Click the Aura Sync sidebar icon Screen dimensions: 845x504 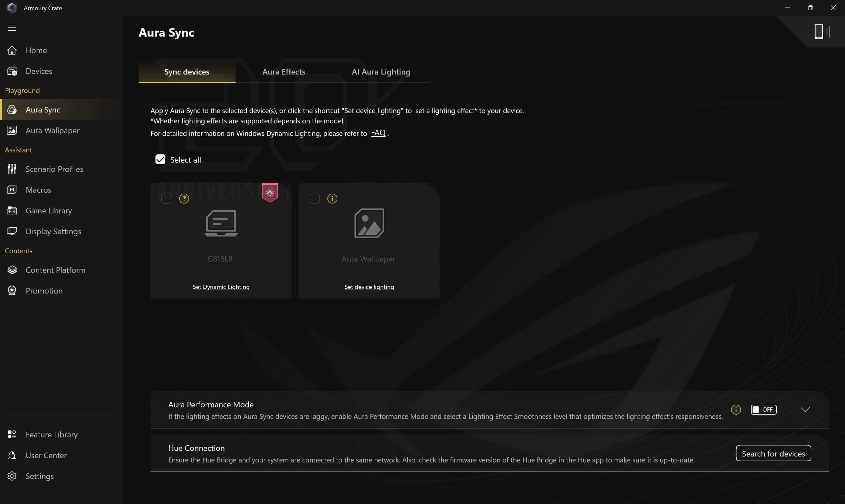pyautogui.click(x=12, y=110)
